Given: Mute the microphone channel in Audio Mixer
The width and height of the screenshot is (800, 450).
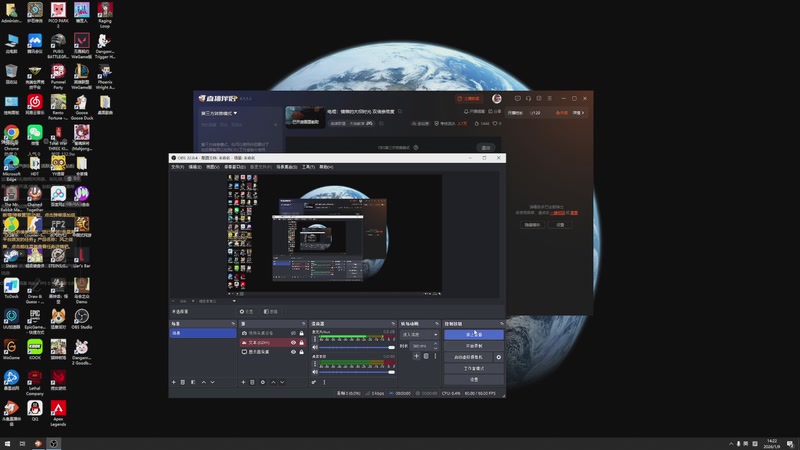Looking at the screenshot, I should point(315,347).
